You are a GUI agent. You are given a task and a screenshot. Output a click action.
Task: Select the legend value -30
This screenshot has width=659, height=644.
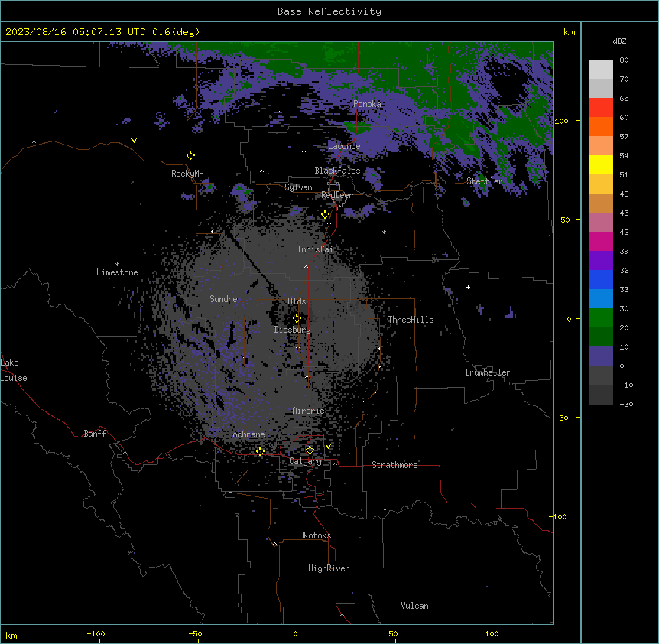[x=626, y=405]
